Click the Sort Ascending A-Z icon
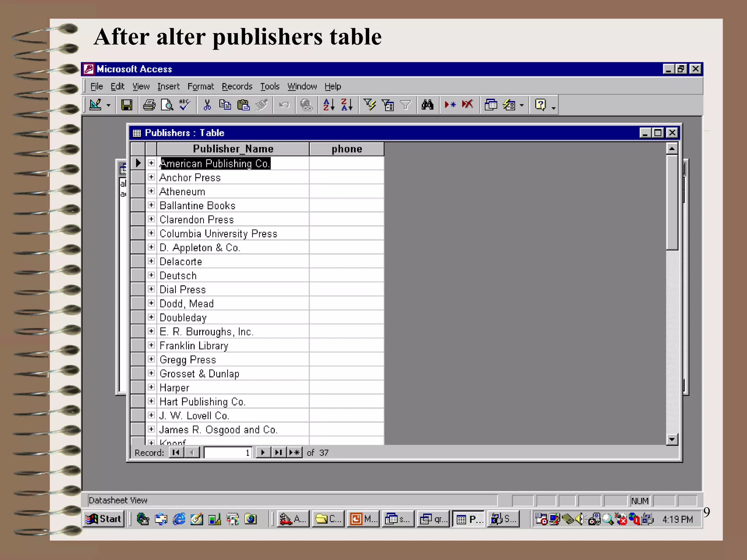This screenshot has width=747, height=560. pos(329,105)
